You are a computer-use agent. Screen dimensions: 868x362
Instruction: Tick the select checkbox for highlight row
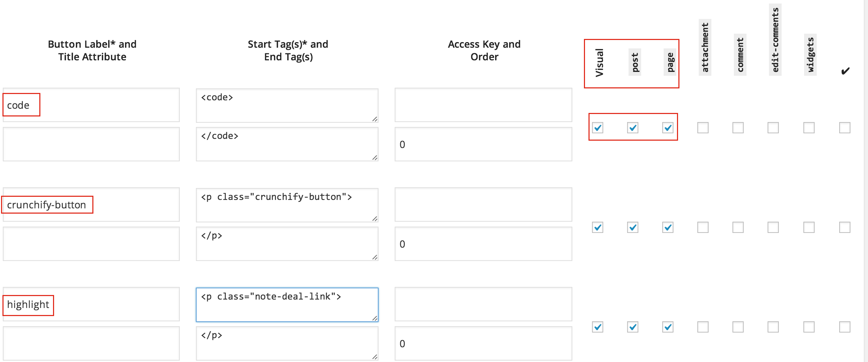845,327
